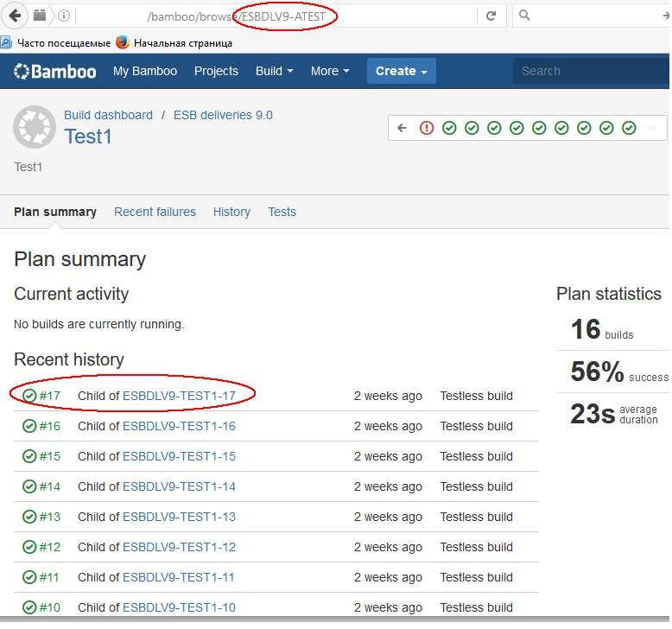Open the first green successful build icon in navigator
The height and width of the screenshot is (629, 672).
[449, 128]
